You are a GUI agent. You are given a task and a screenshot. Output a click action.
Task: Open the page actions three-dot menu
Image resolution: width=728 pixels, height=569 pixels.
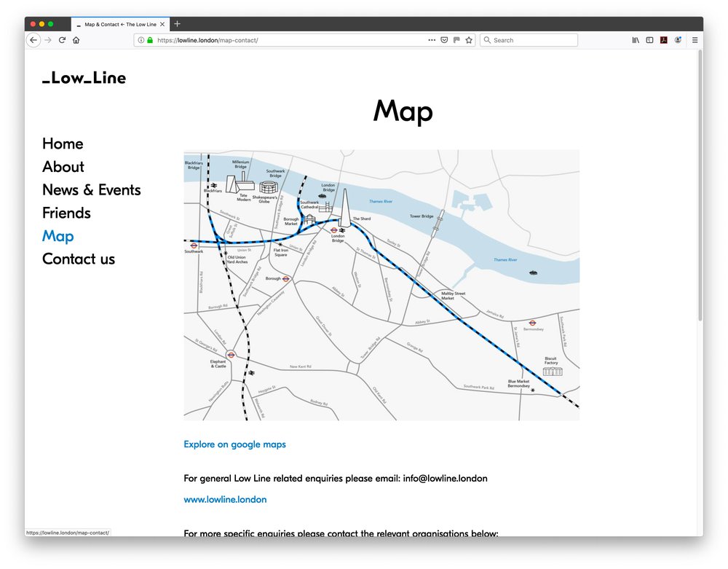click(432, 40)
